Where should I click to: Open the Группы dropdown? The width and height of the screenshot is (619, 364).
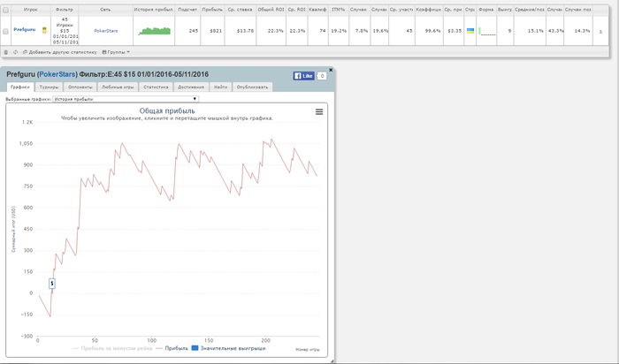click(116, 52)
